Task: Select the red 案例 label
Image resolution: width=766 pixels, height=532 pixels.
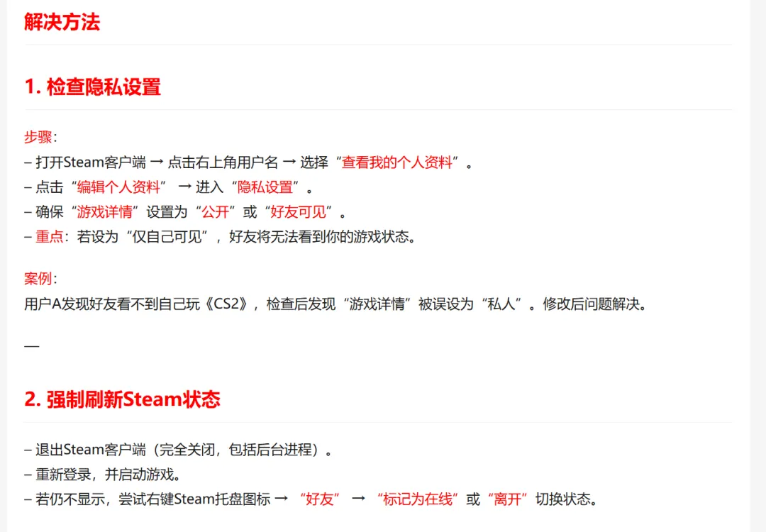Action: [38, 279]
